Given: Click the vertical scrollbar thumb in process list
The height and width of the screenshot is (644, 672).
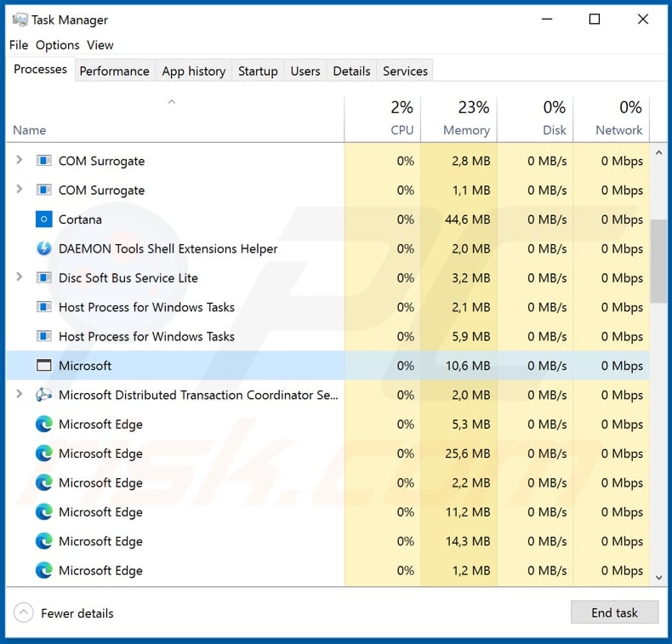Looking at the screenshot, I should click(658, 261).
